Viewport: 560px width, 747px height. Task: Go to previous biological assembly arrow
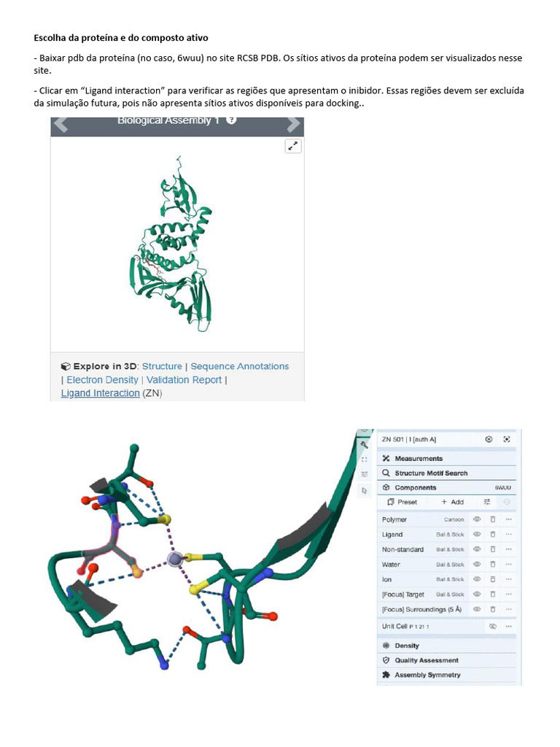[x=61, y=124]
